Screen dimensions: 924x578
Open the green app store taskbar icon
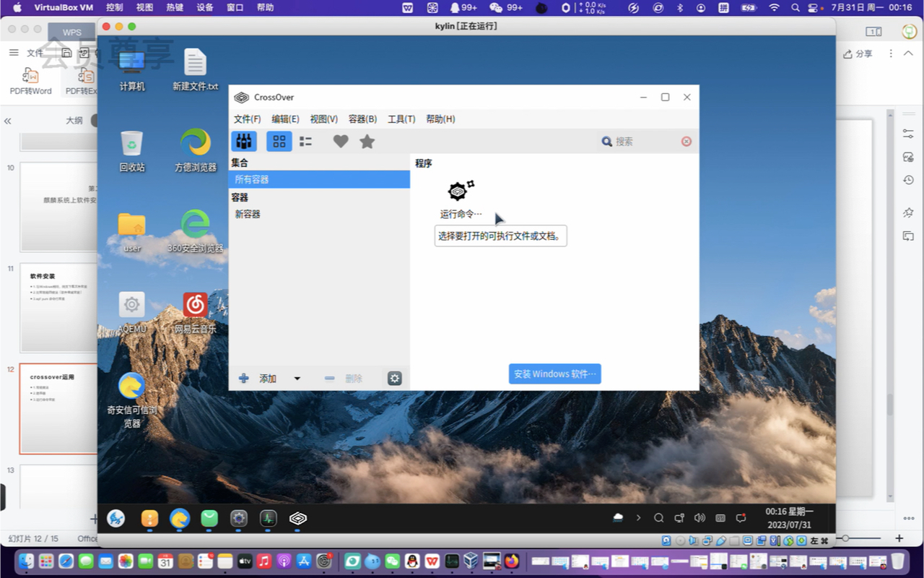tap(209, 518)
